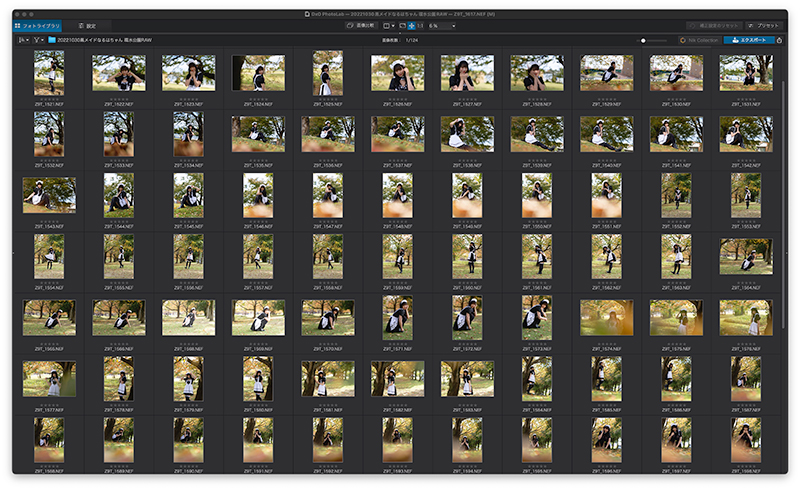Viewport: 800px width, 489px height.
Task: Open the side-by-side view mode dropdown
Action: [389, 26]
